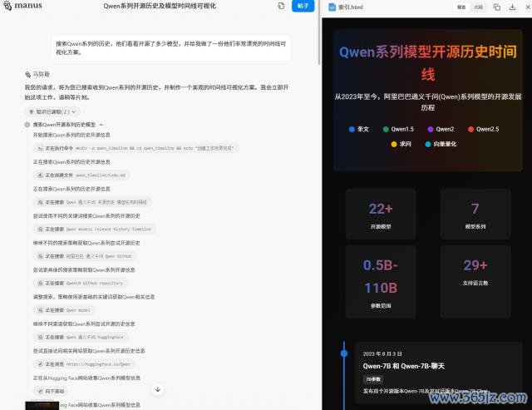This screenshot has height=410, width=532.
Task: Click the Qwen2.5 legend label
Action: (x=488, y=129)
